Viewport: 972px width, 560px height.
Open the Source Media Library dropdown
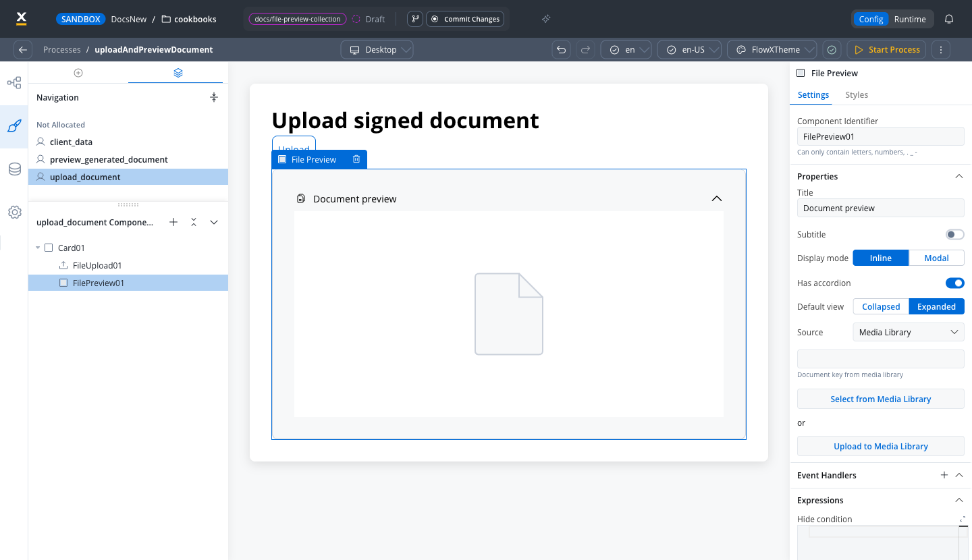[x=909, y=332]
